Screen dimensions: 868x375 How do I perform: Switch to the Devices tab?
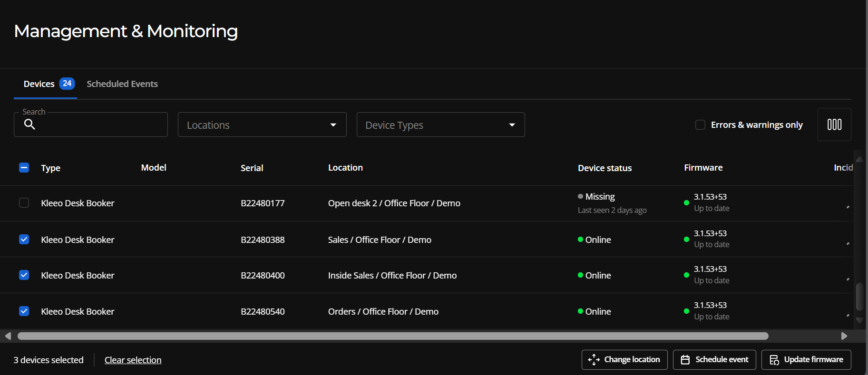pos(46,84)
